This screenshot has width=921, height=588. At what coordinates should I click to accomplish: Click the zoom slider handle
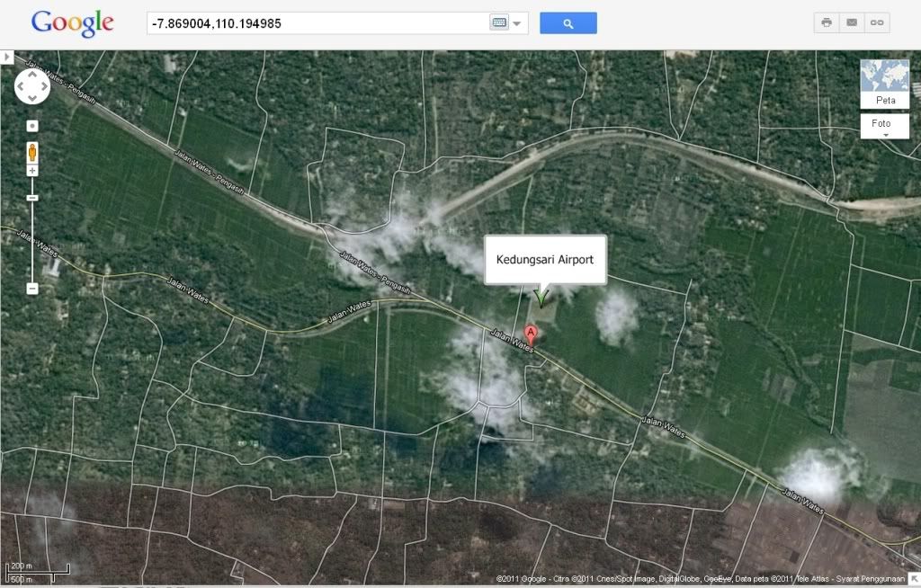tap(32, 198)
